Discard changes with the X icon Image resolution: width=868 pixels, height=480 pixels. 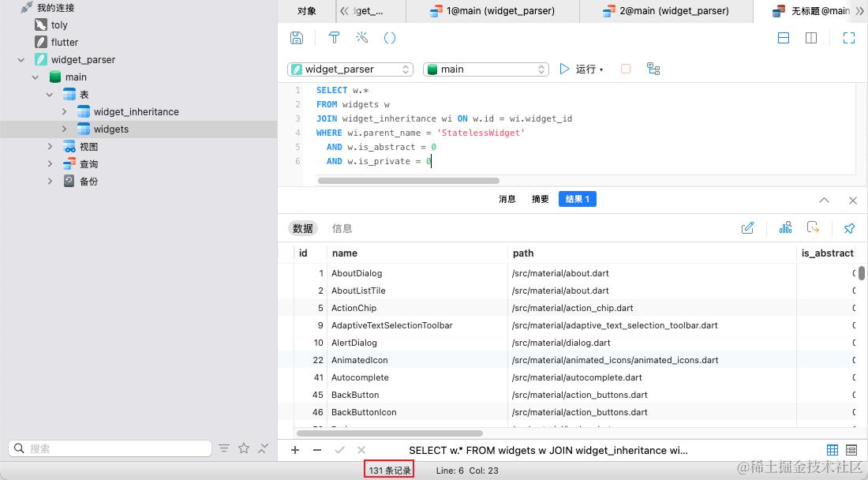(361, 450)
